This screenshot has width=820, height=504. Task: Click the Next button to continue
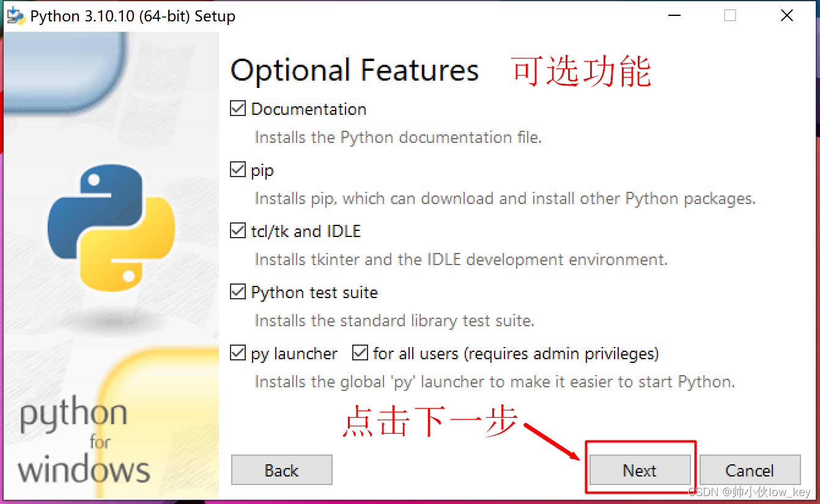click(x=640, y=470)
